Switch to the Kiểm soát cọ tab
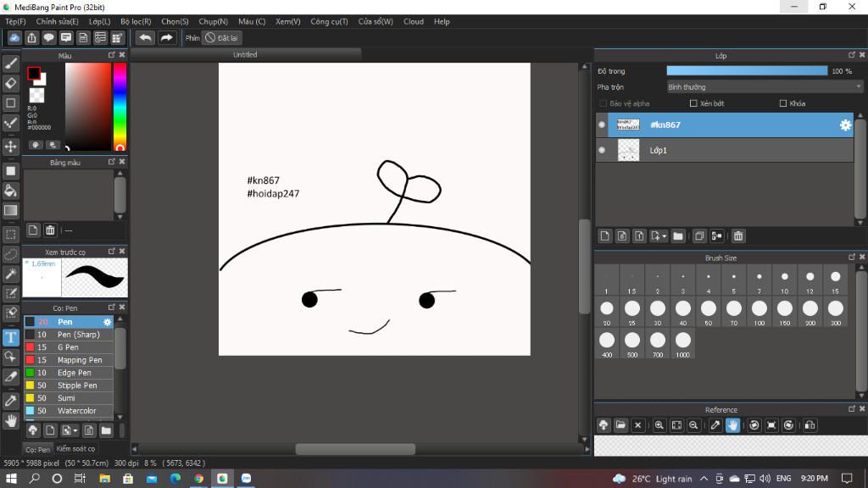This screenshot has height=488, width=868. click(x=76, y=448)
